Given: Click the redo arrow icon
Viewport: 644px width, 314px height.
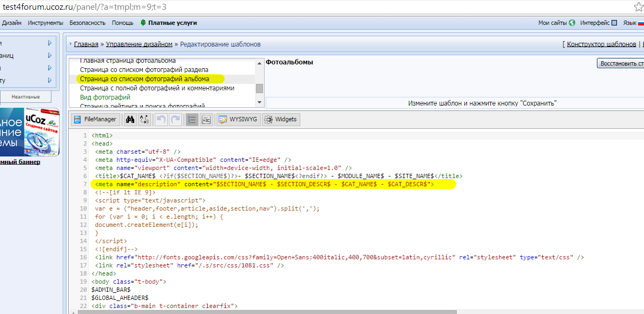Looking at the screenshot, I should click(x=175, y=120).
